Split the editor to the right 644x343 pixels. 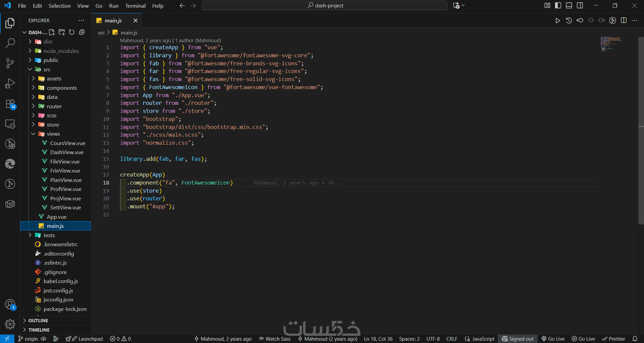tap(624, 20)
